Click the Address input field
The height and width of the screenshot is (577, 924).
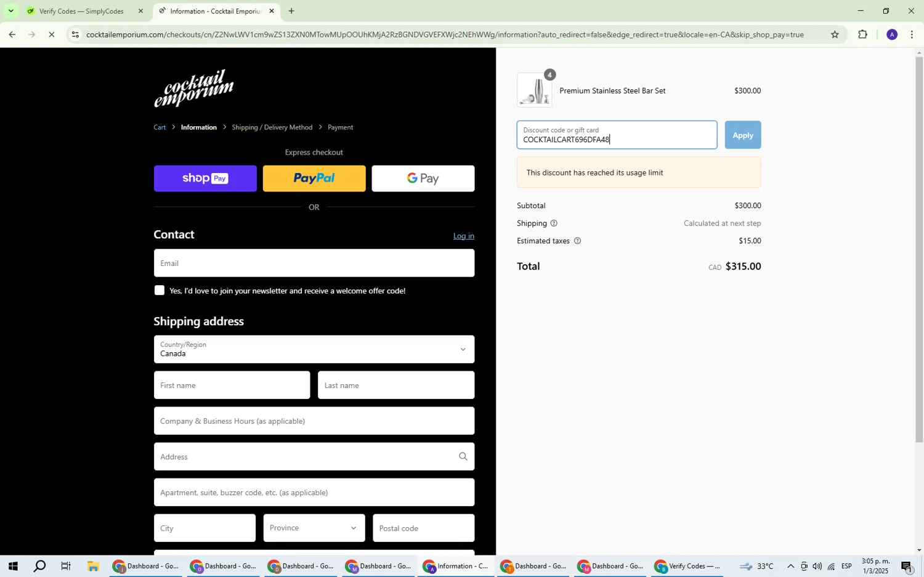point(314,457)
